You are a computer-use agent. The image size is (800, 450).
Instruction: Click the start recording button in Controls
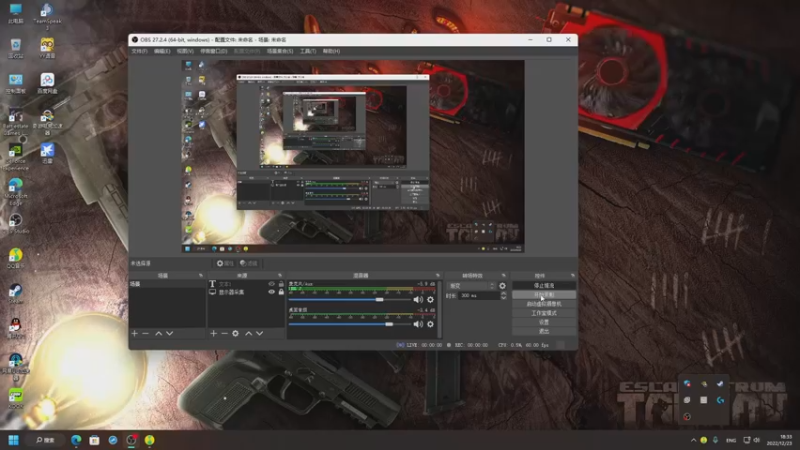pos(544,295)
